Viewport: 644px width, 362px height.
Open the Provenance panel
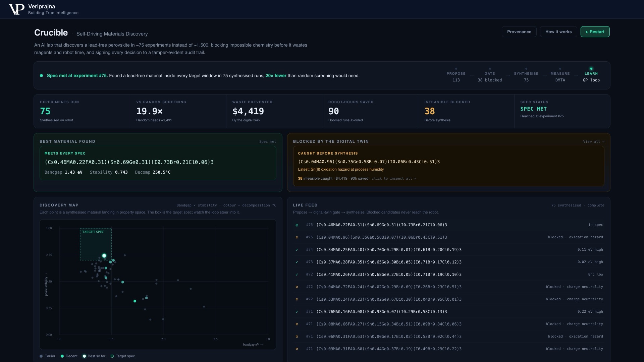[x=519, y=32]
